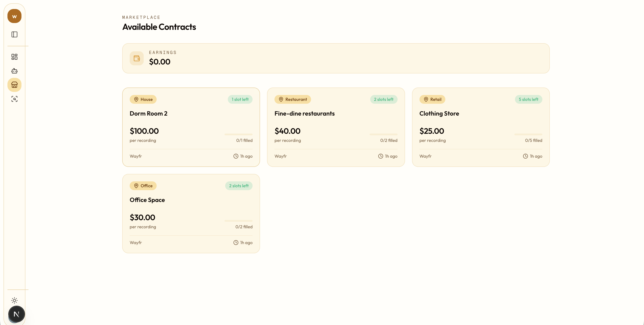Toggle the light theme sun icon
644x325 pixels.
(x=14, y=300)
